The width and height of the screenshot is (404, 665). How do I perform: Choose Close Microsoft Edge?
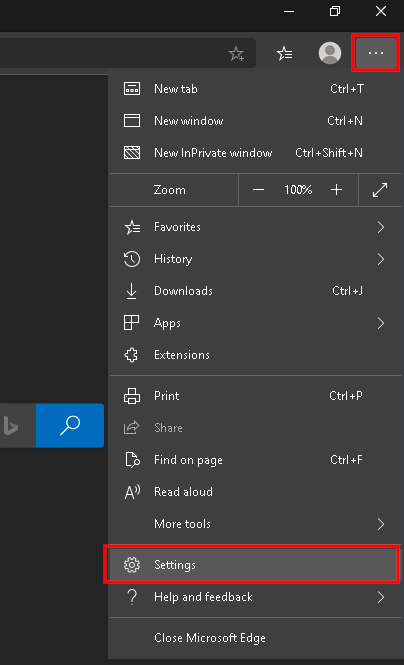(256, 638)
